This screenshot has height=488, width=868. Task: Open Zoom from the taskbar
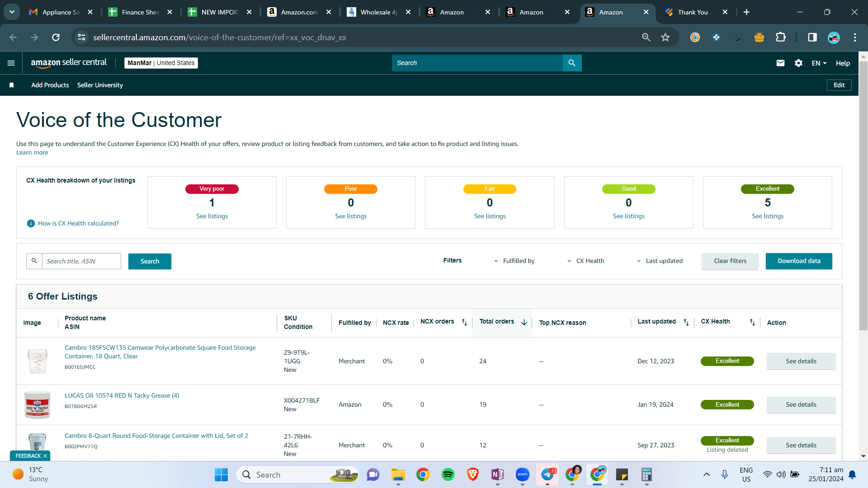click(x=523, y=474)
